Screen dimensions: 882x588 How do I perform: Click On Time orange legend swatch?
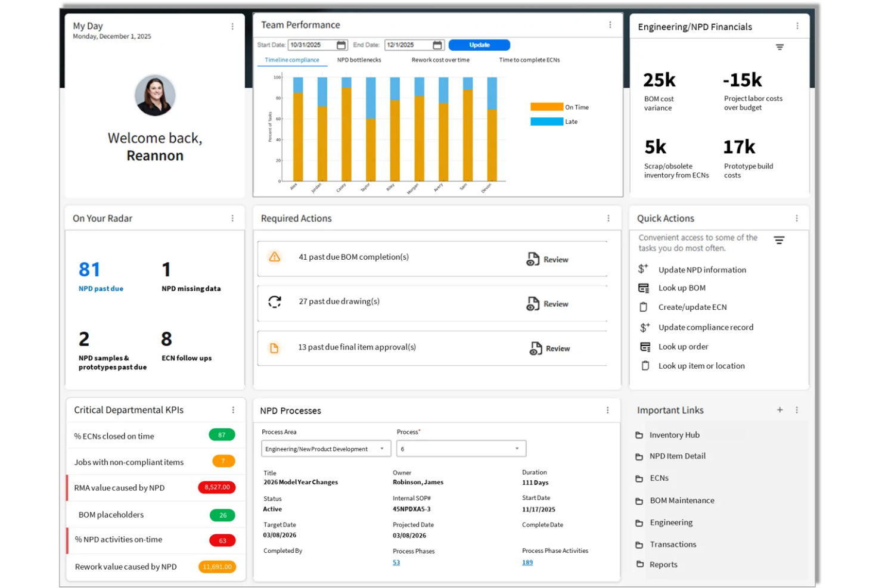click(546, 107)
